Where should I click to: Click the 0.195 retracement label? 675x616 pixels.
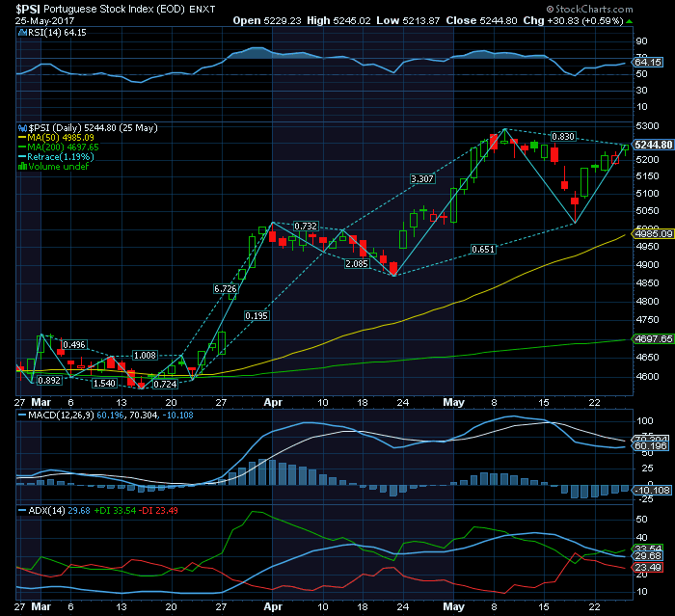(256, 316)
